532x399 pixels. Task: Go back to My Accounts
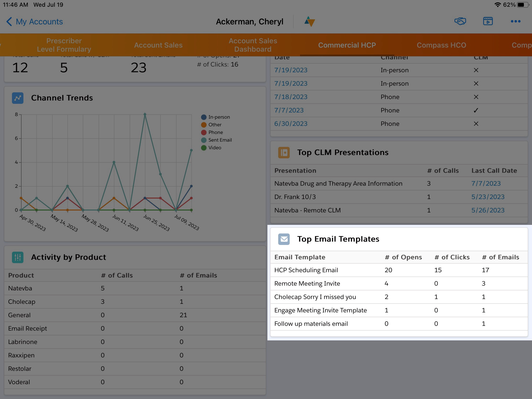pyautogui.click(x=34, y=22)
